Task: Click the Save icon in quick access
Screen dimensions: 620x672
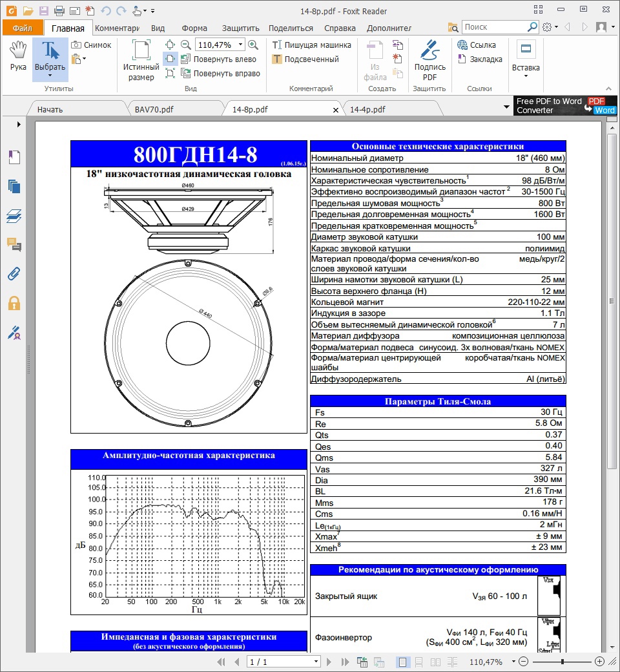Action: tap(44, 11)
